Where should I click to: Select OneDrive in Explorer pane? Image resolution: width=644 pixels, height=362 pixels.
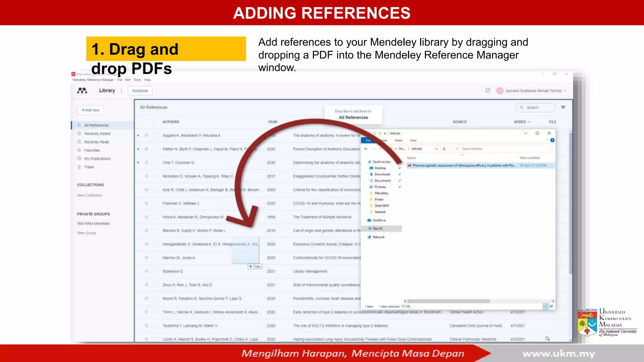[377, 220]
